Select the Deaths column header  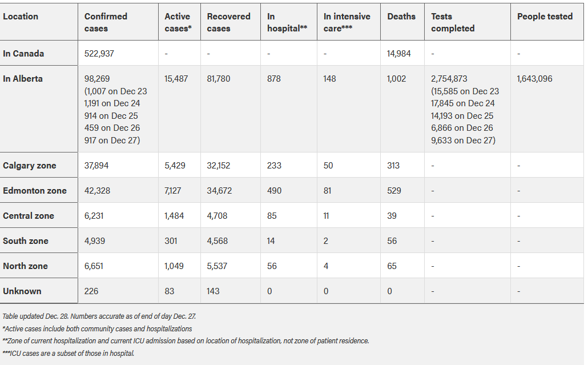click(401, 17)
